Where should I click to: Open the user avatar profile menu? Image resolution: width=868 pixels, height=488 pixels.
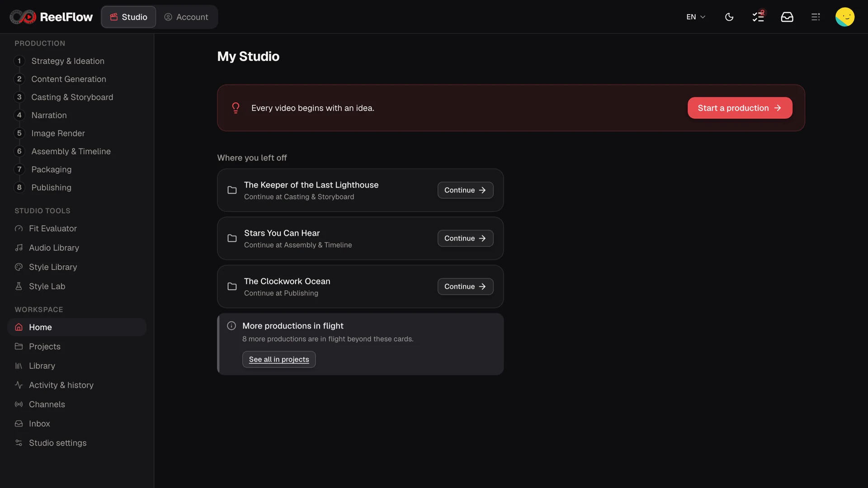(844, 17)
